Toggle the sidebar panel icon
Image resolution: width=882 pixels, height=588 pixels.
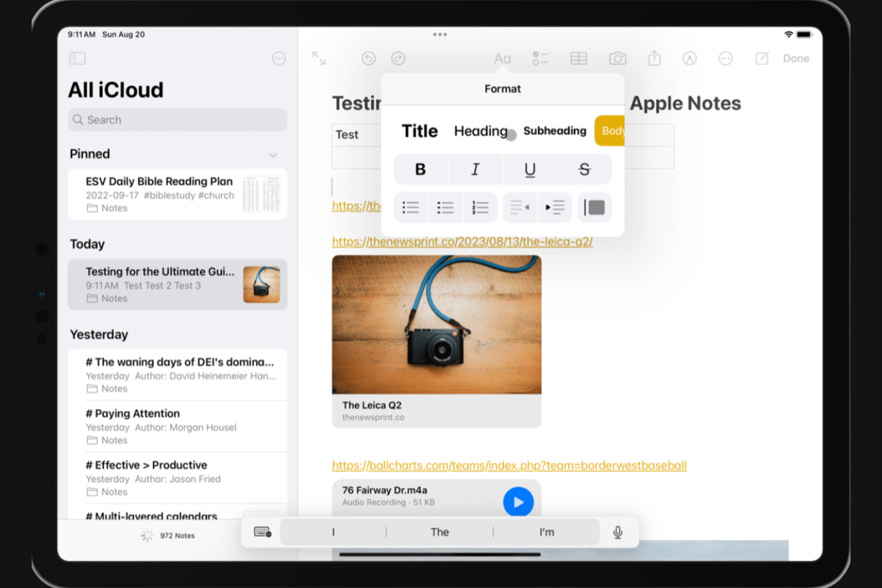point(77,58)
